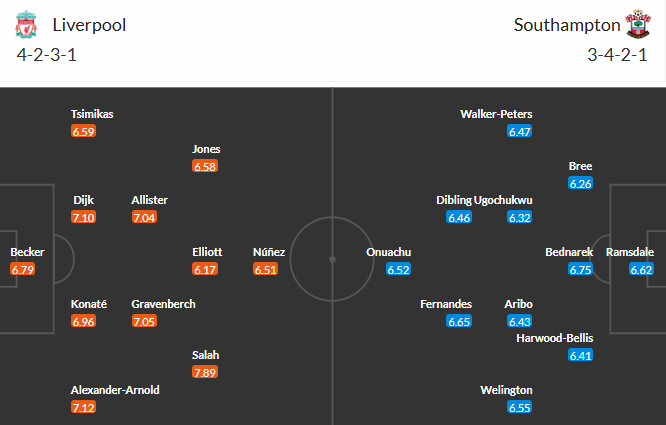Screen dimensions: 666x425
Task: Click Jones's 6.58 rating badge
Action: coord(205,166)
